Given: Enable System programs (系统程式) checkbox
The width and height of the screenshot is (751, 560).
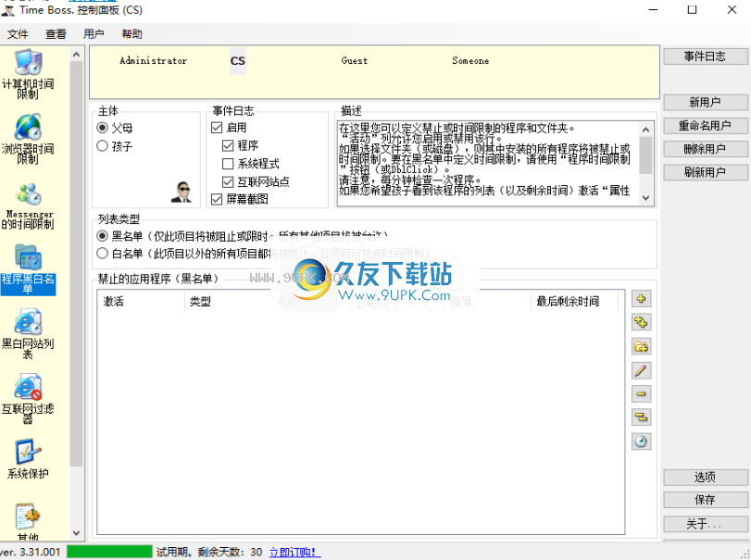Looking at the screenshot, I should [228, 164].
